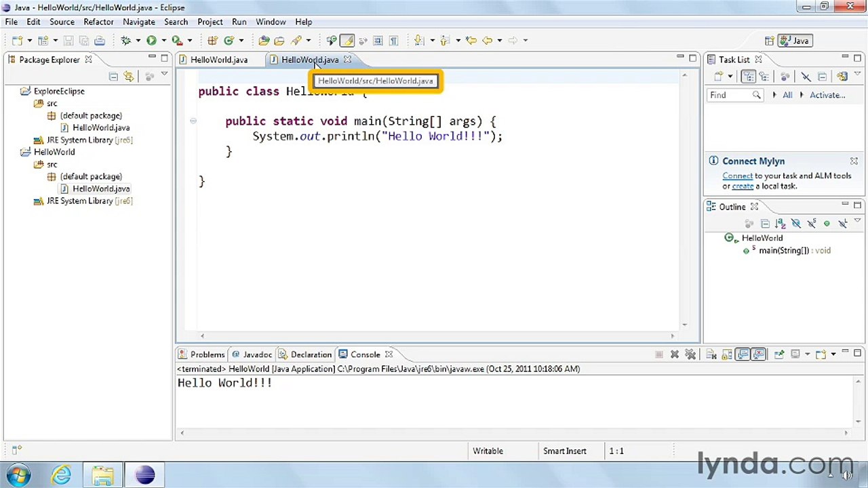Toggle Block Selection Mode icon
The height and width of the screenshot is (488, 868).
[x=378, y=41]
